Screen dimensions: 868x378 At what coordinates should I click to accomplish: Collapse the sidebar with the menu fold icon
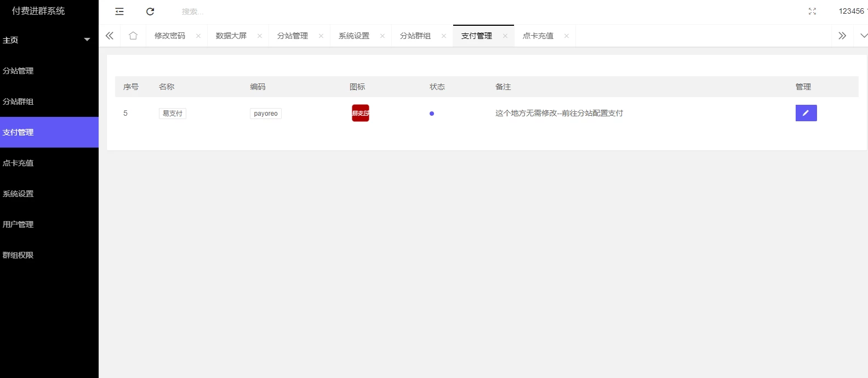click(x=119, y=12)
